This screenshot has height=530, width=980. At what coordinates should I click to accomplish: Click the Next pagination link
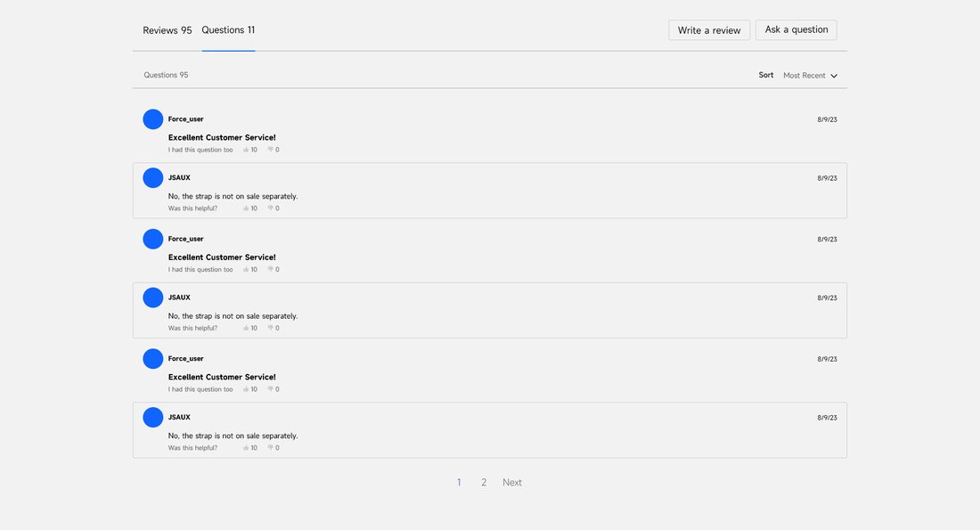(x=512, y=483)
